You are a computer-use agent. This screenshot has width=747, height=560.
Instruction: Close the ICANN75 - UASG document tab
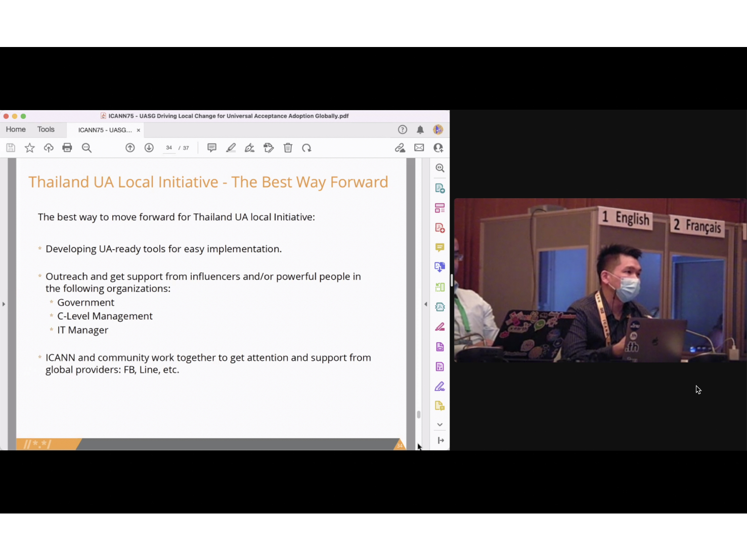139,130
